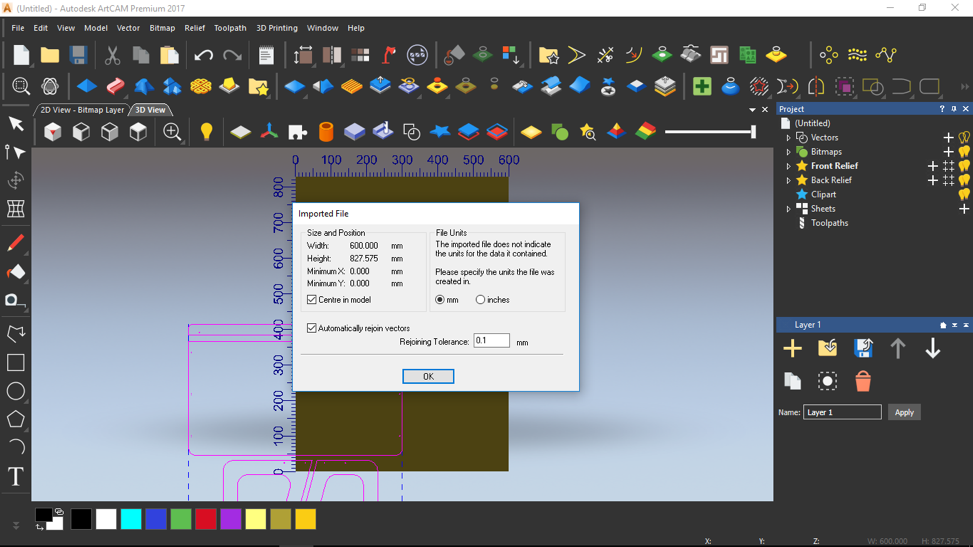Viewport: 973px width, 547px height.
Task: Expand the hidden colour palette arrows
Action: [x=16, y=525]
